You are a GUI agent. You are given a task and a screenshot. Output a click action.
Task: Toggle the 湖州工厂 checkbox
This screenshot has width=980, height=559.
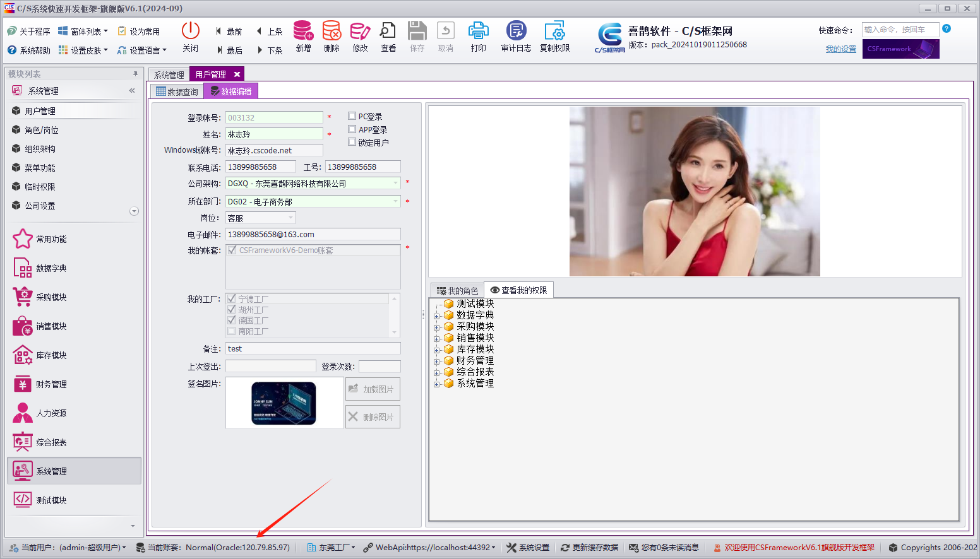[232, 309]
